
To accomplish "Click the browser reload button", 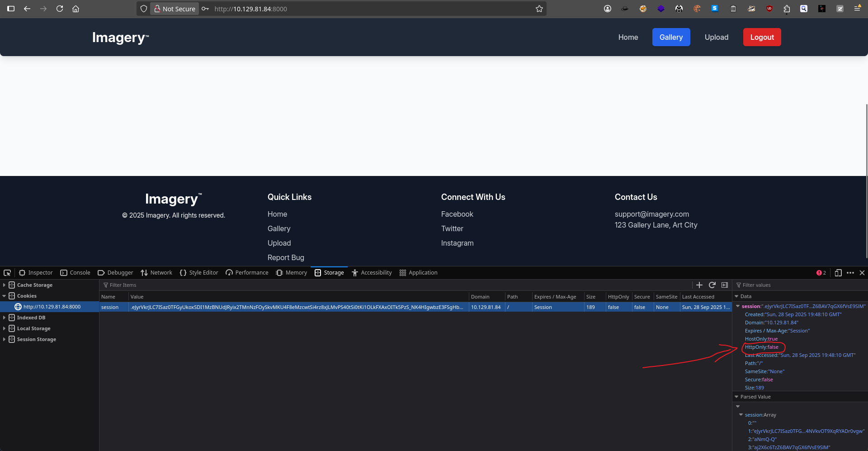I will click(x=60, y=9).
